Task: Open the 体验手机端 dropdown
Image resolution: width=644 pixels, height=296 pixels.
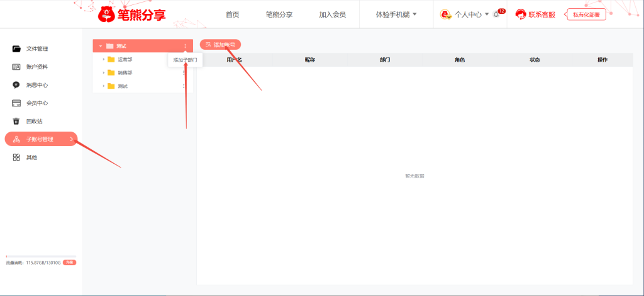Action: click(396, 14)
